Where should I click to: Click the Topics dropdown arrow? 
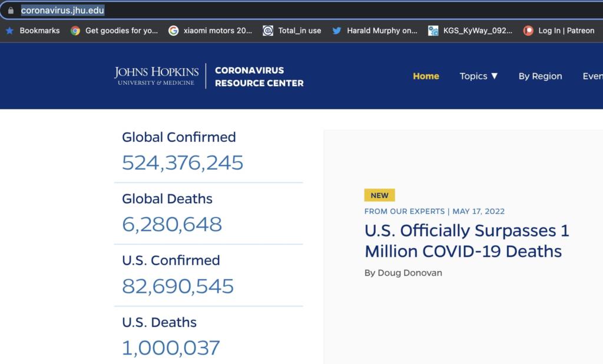[x=495, y=76]
